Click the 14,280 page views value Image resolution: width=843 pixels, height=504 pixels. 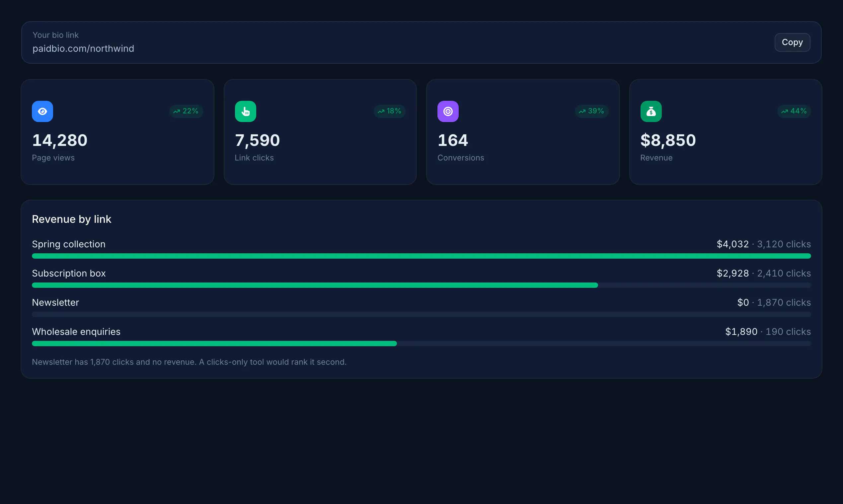pos(60,140)
